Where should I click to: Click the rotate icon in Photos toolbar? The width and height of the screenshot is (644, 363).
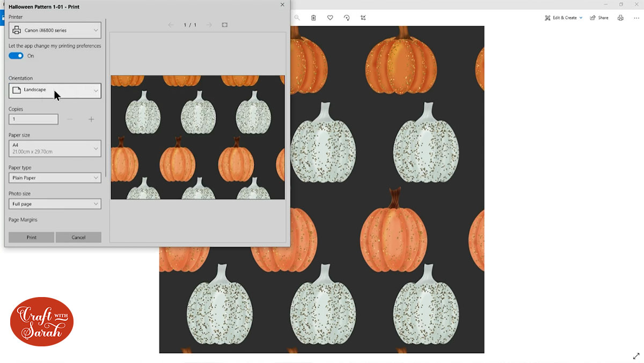[347, 18]
